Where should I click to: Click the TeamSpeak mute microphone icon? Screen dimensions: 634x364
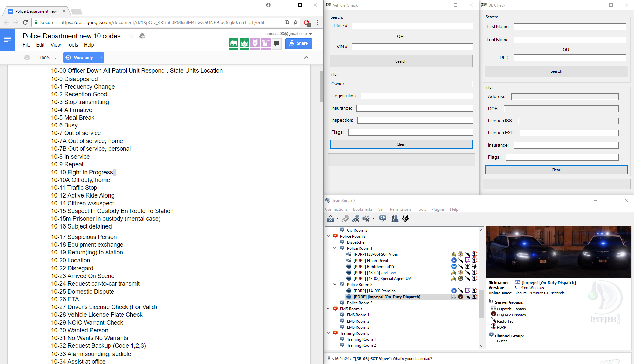click(x=356, y=218)
